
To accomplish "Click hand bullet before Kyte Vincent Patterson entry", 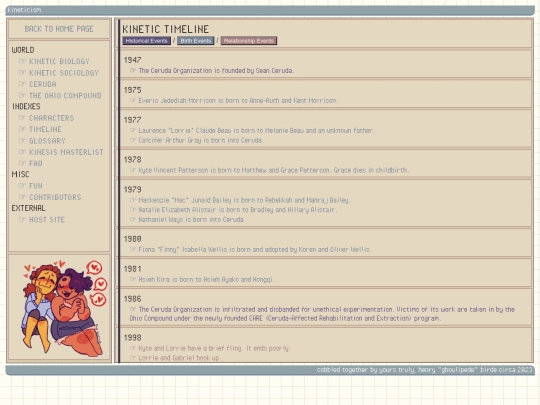I will point(133,170).
